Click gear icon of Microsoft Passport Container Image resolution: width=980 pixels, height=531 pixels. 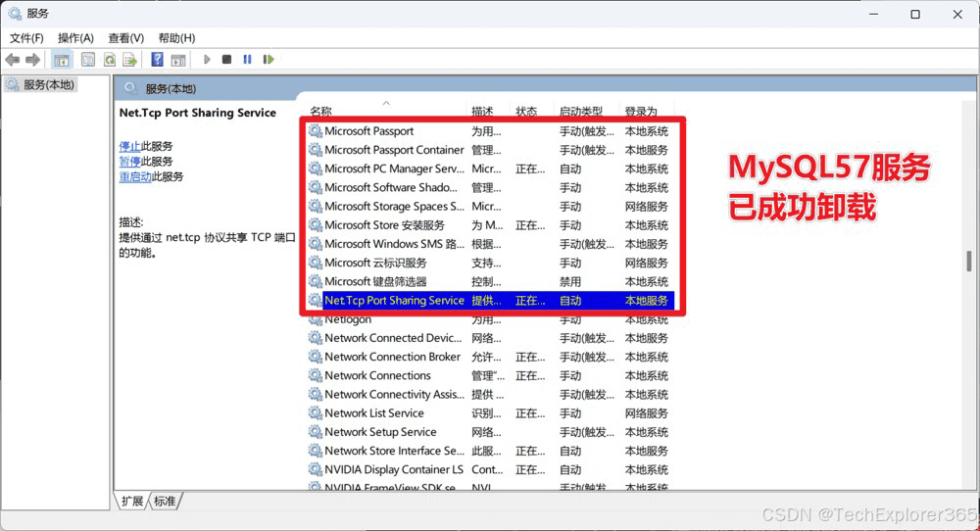pyautogui.click(x=316, y=150)
